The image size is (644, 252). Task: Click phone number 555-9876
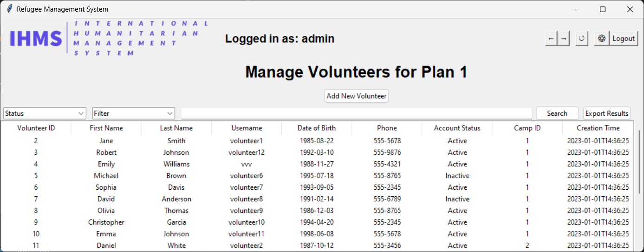(x=387, y=153)
